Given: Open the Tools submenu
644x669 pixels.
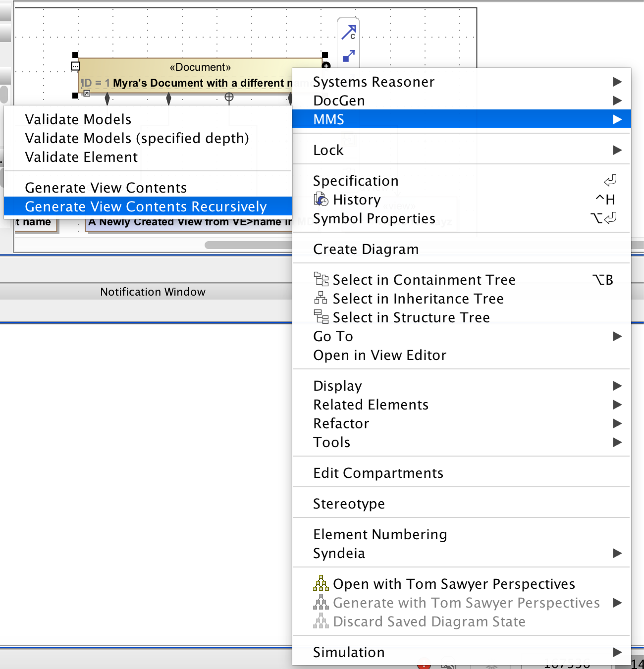Looking at the screenshot, I should pyautogui.click(x=461, y=442).
